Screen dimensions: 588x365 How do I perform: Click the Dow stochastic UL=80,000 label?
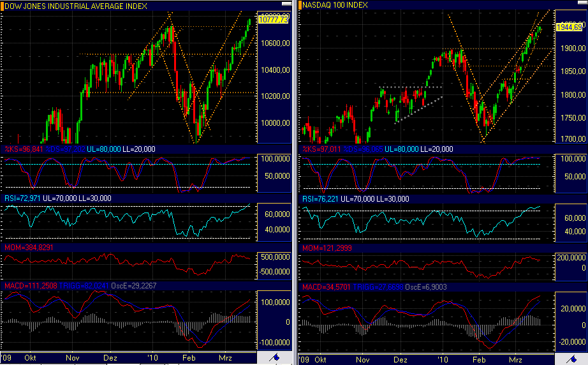coord(104,149)
